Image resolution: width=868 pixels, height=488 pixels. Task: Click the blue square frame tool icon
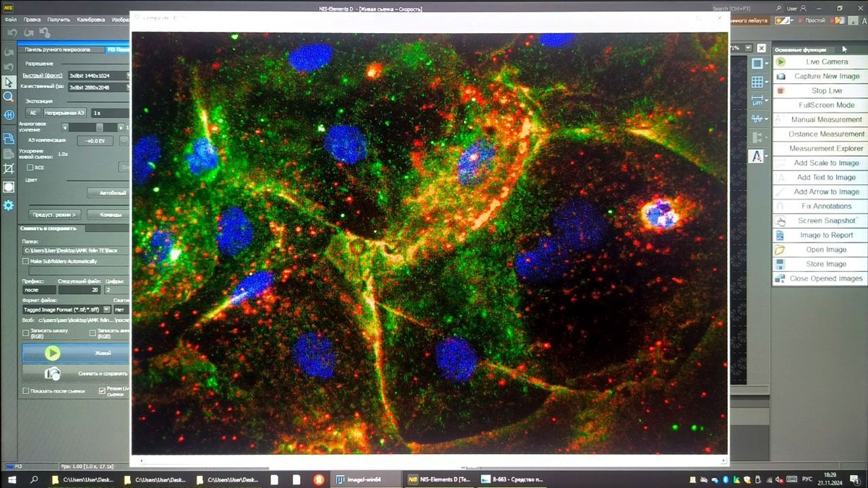(x=757, y=64)
